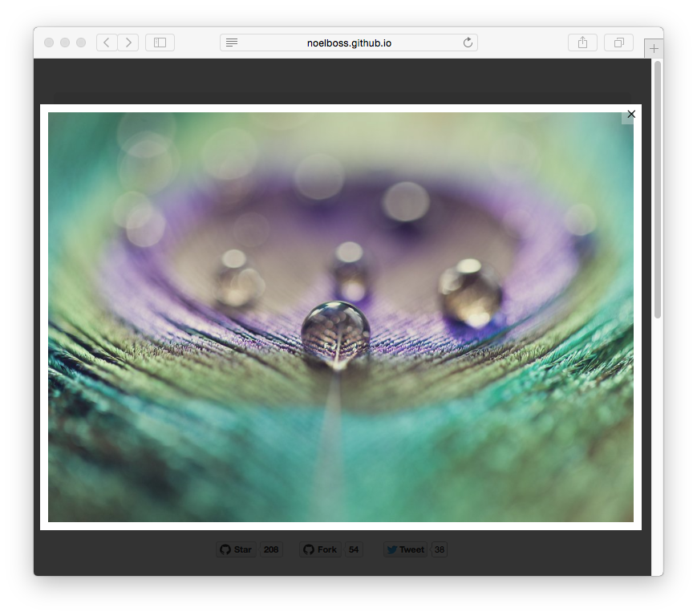The height and width of the screenshot is (616, 697).
Task: Open the 38 tweets count link
Action: (x=440, y=549)
